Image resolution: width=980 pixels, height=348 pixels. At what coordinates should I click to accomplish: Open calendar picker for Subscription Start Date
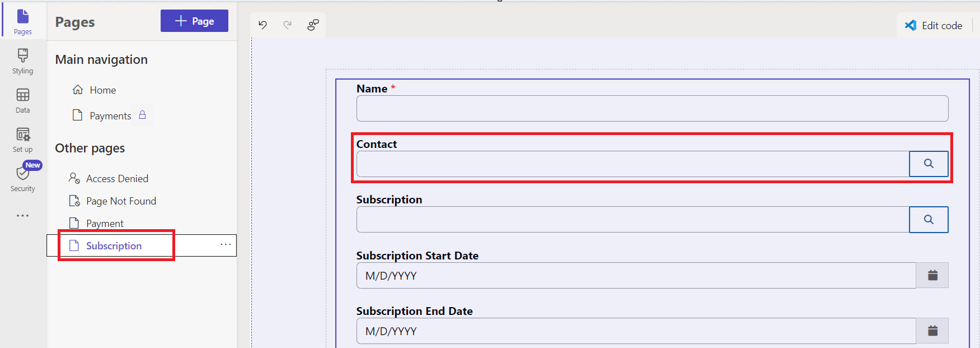932,275
